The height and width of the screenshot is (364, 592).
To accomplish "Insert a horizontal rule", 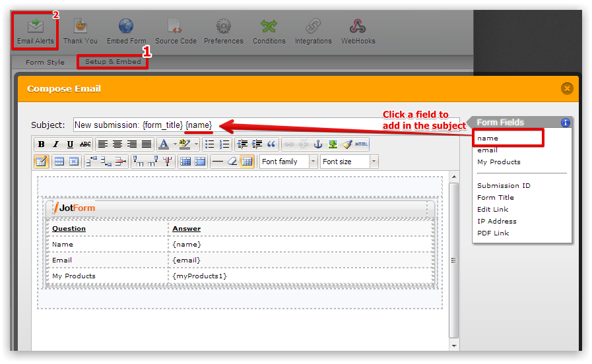I will tap(218, 162).
